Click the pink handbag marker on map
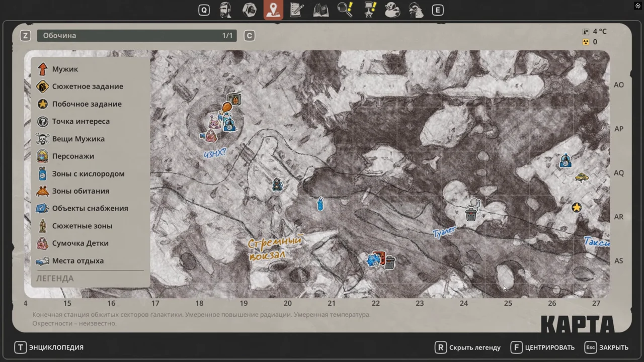 click(211, 136)
